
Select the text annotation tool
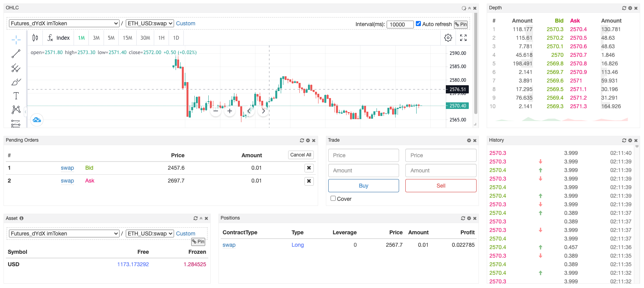click(16, 96)
